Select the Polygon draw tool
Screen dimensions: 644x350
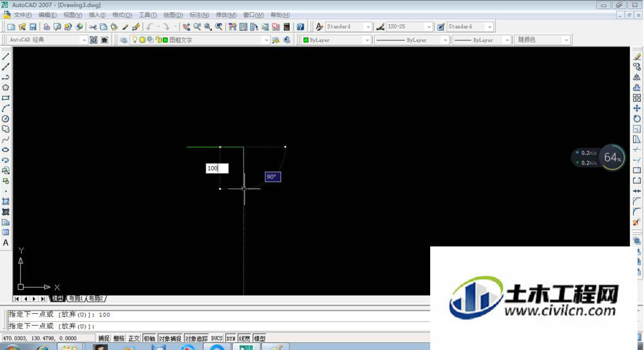pyautogui.click(x=6, y=87)
